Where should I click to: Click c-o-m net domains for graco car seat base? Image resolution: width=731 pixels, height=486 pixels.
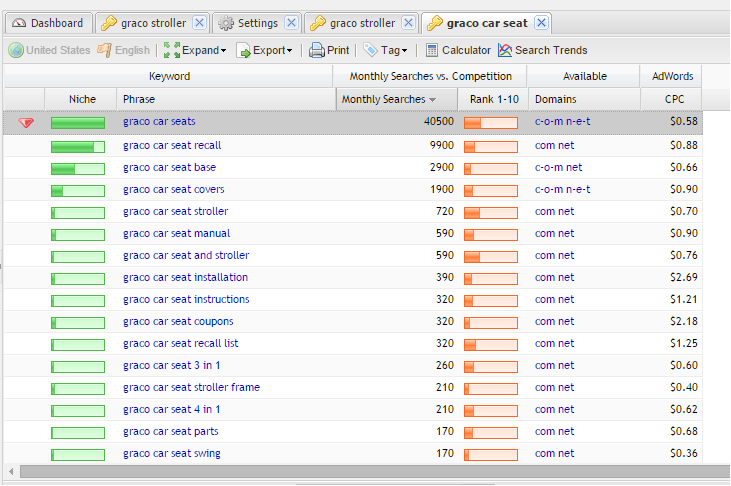tap(559, 167)
